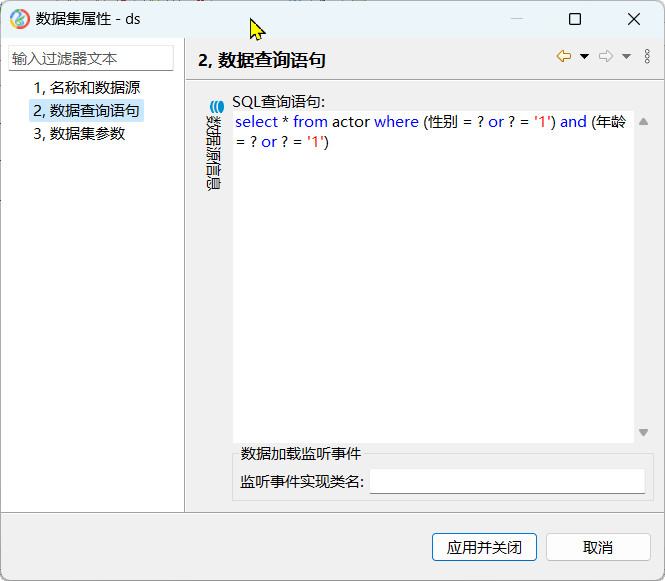Click the 'select' keyword in SQL

pyautogui.click(x=256, y=122)
